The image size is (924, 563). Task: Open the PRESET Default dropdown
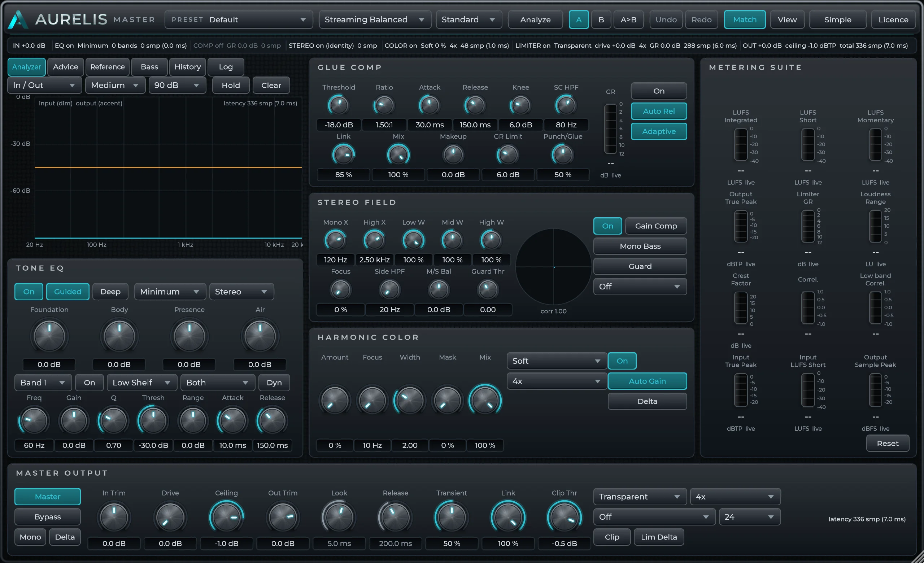pos(239,19)
